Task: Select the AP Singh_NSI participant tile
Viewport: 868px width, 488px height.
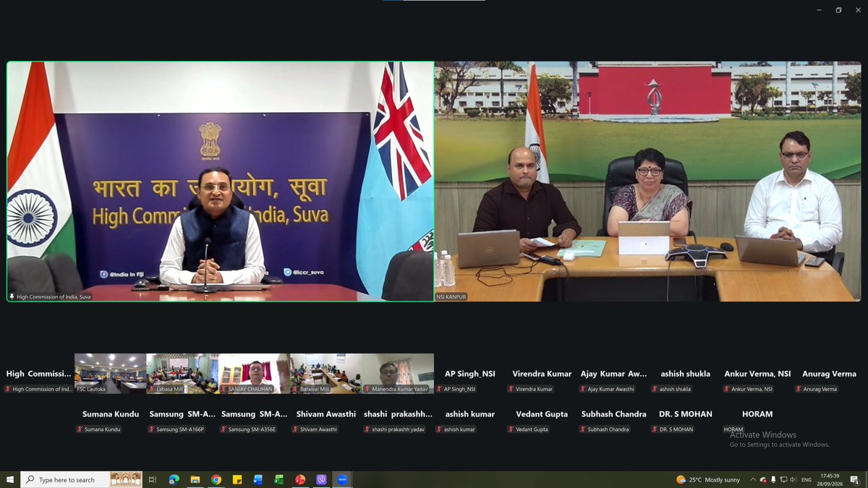Action: coord(469,374)
